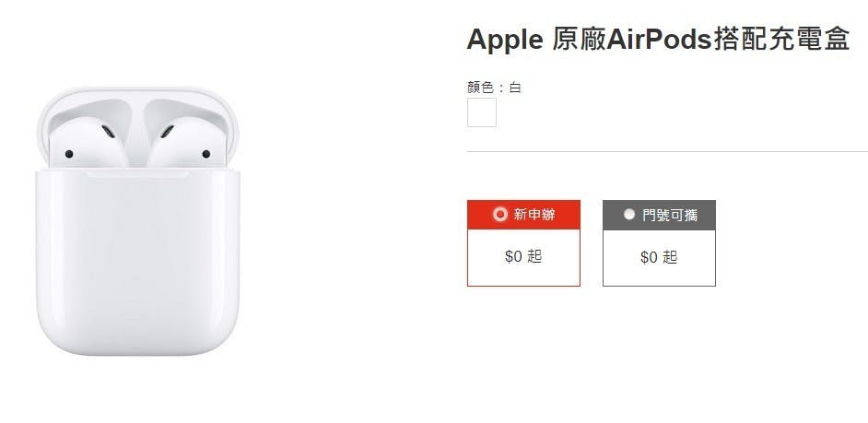Click the $0 起 price under 門號可攜

(659, 257)
